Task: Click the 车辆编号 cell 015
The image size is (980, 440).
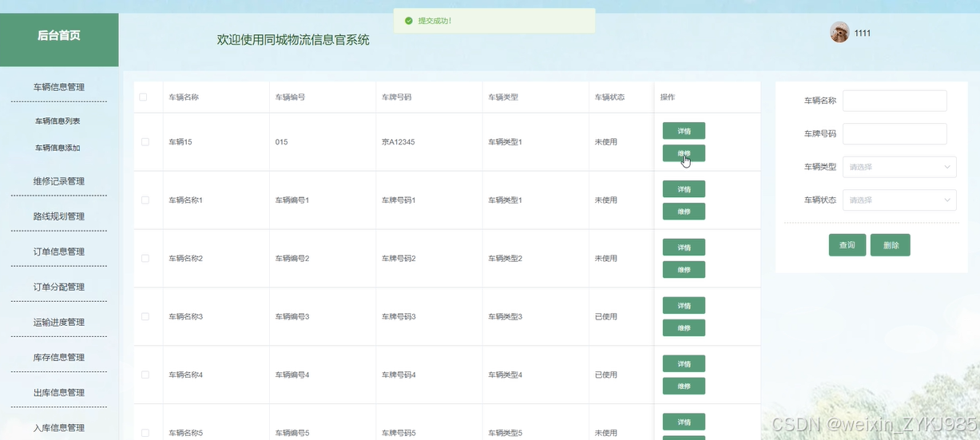Action: pos(281,142)
